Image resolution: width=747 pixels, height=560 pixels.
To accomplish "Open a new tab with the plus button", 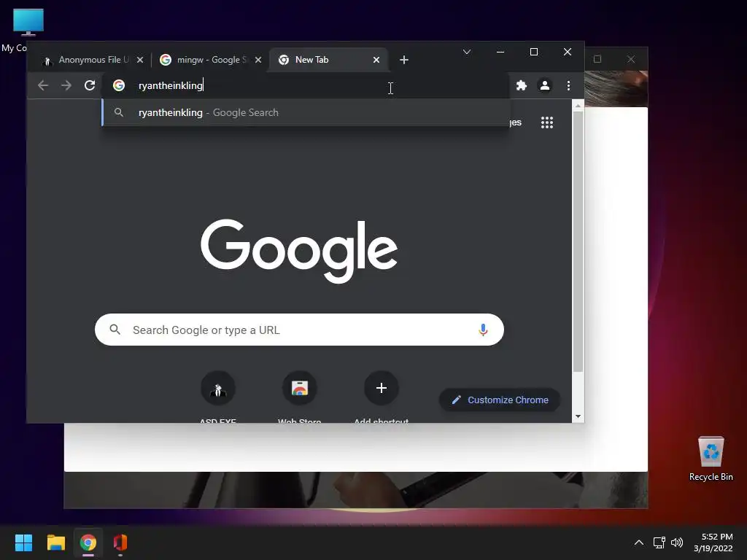I will [404, 60].
